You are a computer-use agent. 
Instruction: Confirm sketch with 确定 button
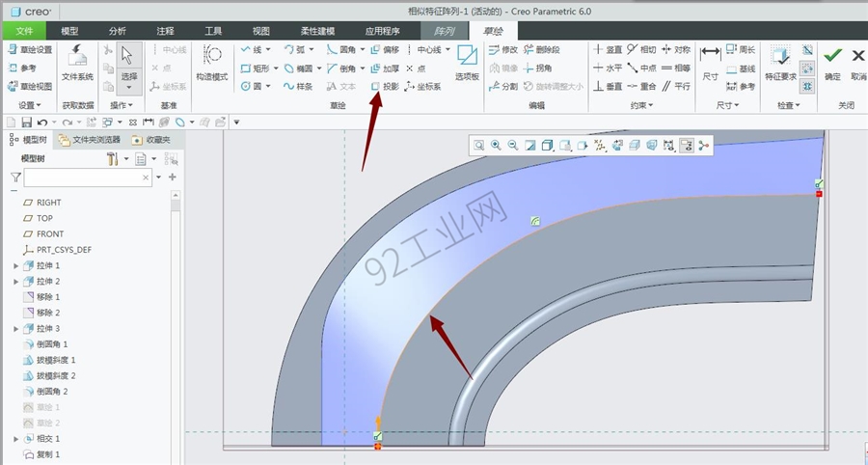click(x=832, y=63)
